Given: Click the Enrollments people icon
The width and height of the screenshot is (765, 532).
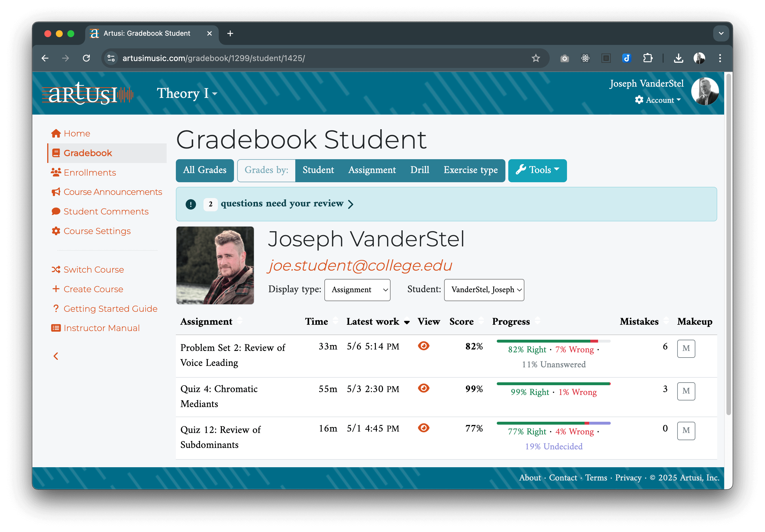Looking at the screenshot, I should [56, 172].
